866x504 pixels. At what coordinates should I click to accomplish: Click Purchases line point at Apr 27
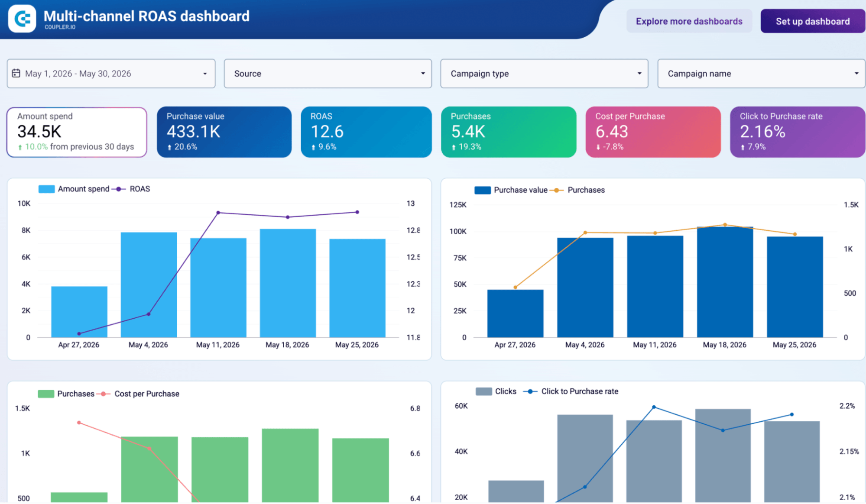pyautogui.click(x=515, y=287)
